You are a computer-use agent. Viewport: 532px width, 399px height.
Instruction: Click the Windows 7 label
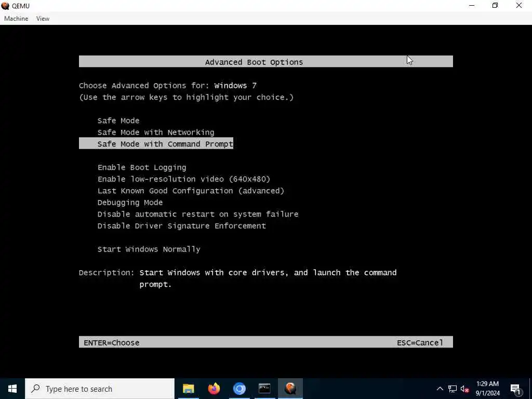pyautogui.click(x=235, y=86)
